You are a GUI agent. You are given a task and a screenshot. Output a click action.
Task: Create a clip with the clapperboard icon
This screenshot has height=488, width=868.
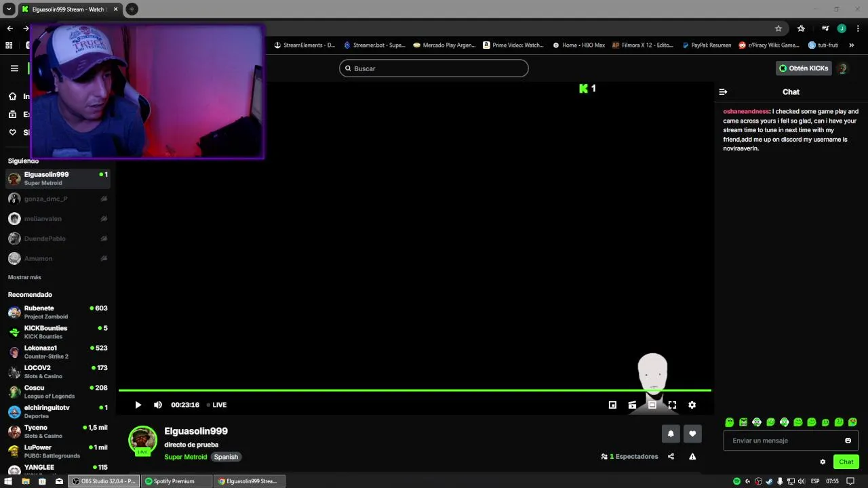(632, 405)
